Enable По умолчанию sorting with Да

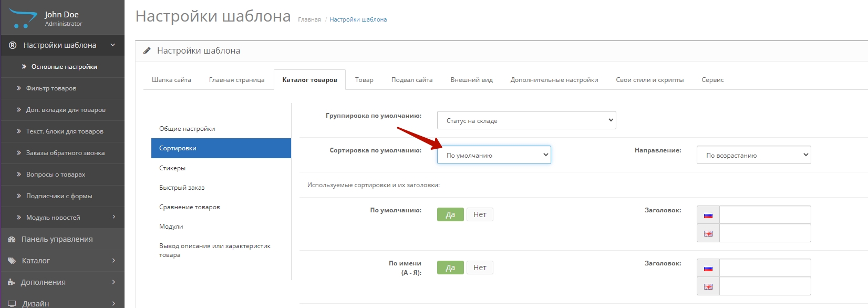(450, 214)
